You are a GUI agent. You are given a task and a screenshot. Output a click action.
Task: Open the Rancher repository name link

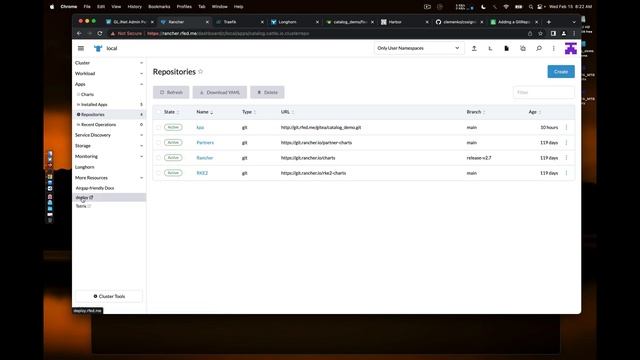[x=204, y=158]
